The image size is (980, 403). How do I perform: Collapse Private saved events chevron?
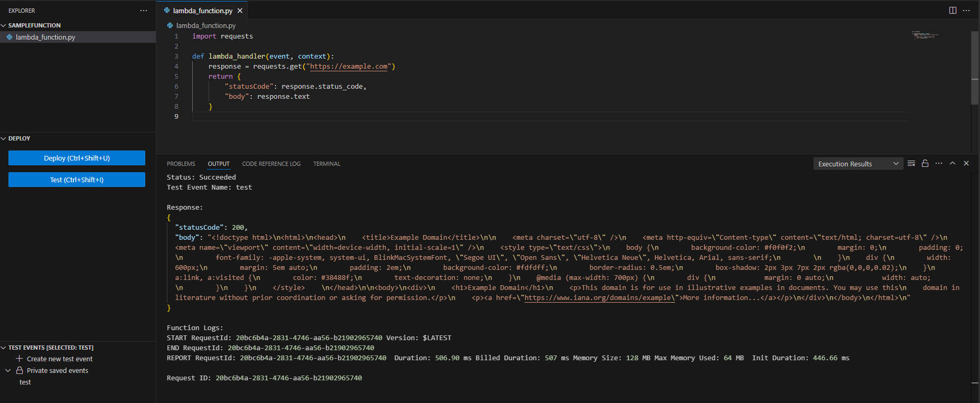(8, 370)
